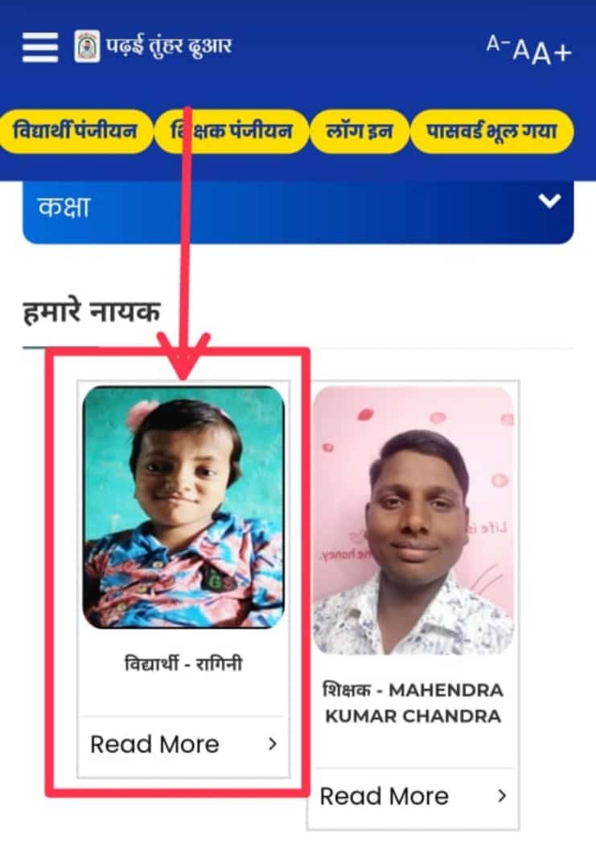Open the hamburger navigation menu
Image resolution: width=596 pixels, height=868 pixels.
pos(40,47)
